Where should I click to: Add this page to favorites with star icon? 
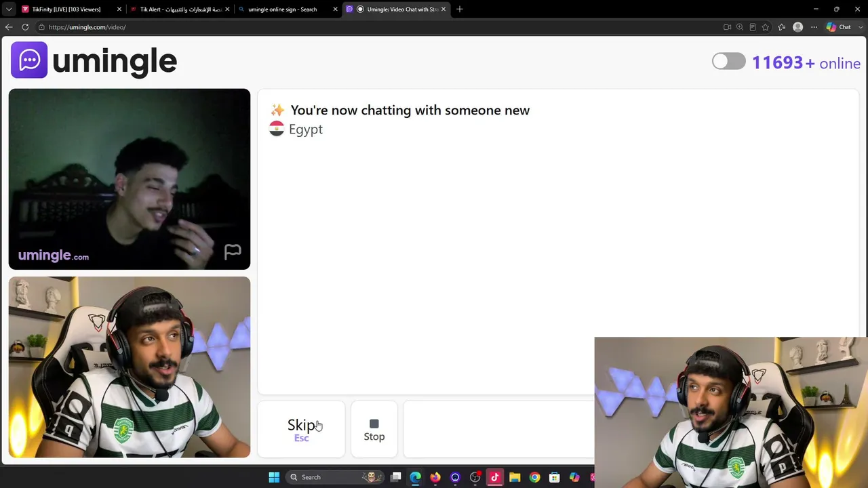tap(766, 27)
